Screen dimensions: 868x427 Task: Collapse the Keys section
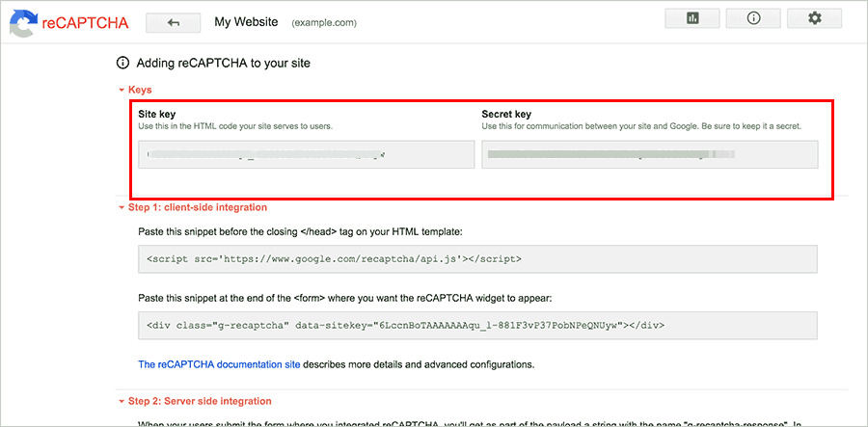134,89
